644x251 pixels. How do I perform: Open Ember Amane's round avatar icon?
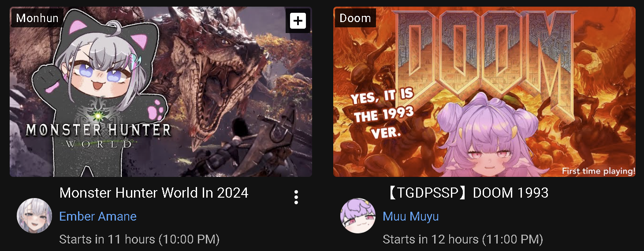(34, 216)
